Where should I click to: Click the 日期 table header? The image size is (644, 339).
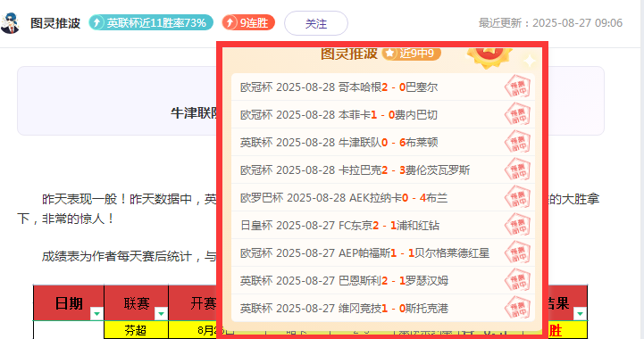pyautogui.click(x=69, y=303)
